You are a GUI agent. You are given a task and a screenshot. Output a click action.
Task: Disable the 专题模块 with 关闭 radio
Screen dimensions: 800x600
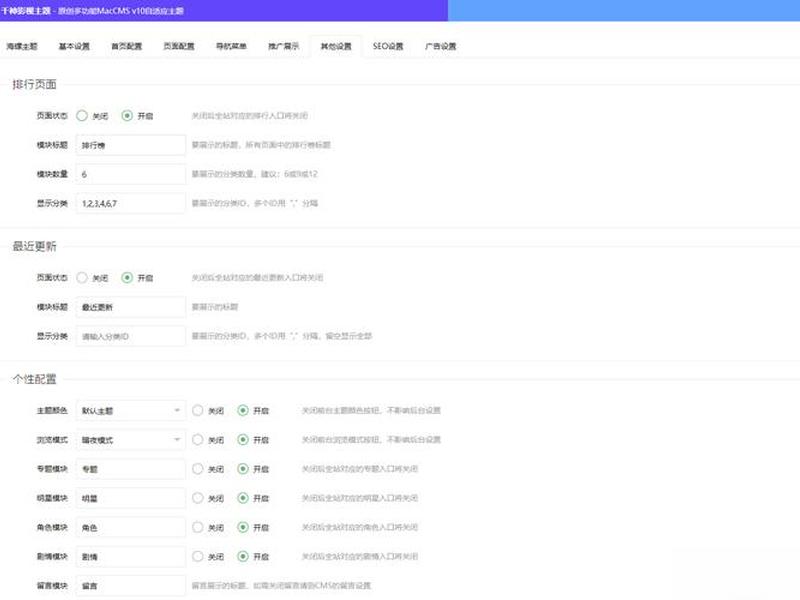198,469
